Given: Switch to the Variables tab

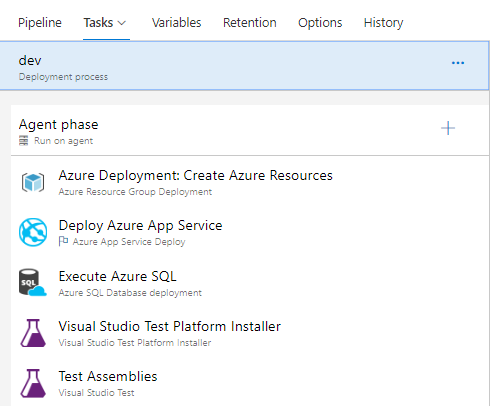Looking at the screenshot, I should tap(176, 23).
